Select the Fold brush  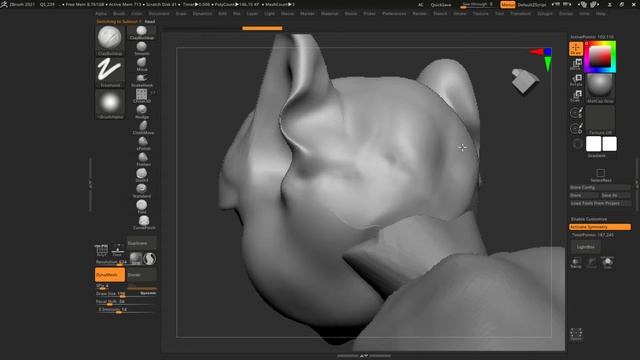[142, 207]
